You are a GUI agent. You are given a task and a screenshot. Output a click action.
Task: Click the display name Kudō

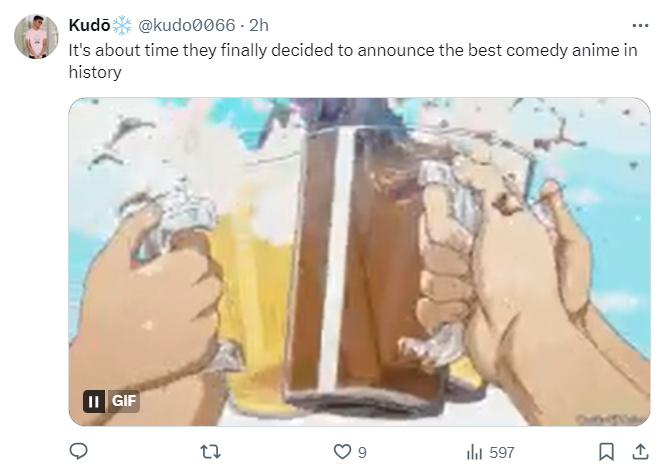point(89,25)
